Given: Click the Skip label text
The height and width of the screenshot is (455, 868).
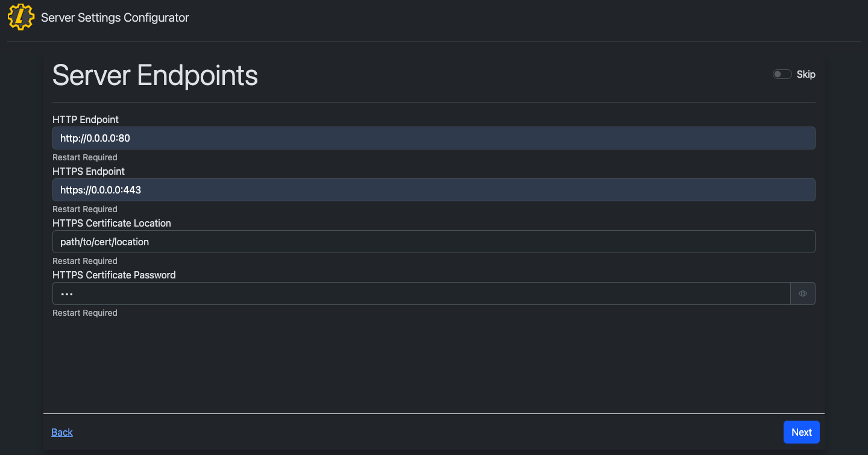Looking at the screenshot, I should pos(806,74).
